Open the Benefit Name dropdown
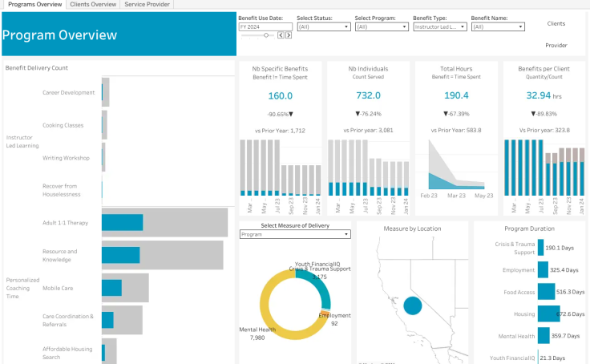 498,26
